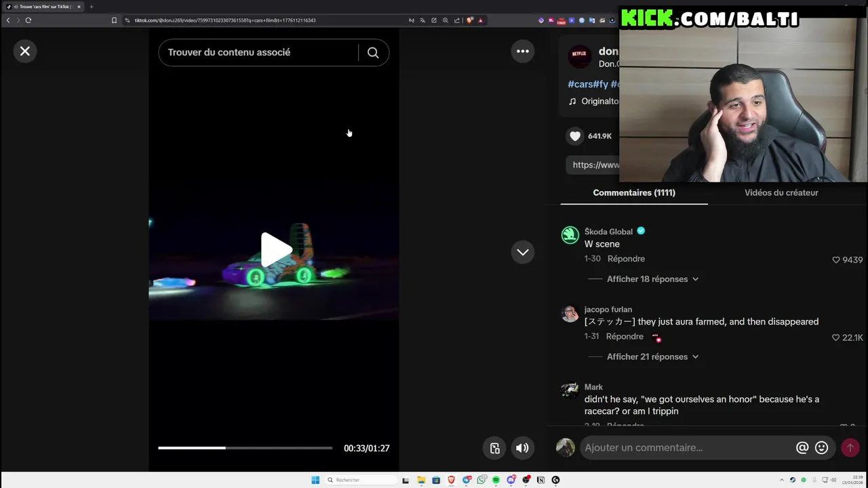The image size is (868, 488).
Task: Click jacopo furlan username
Action: [x=608, y=310]
